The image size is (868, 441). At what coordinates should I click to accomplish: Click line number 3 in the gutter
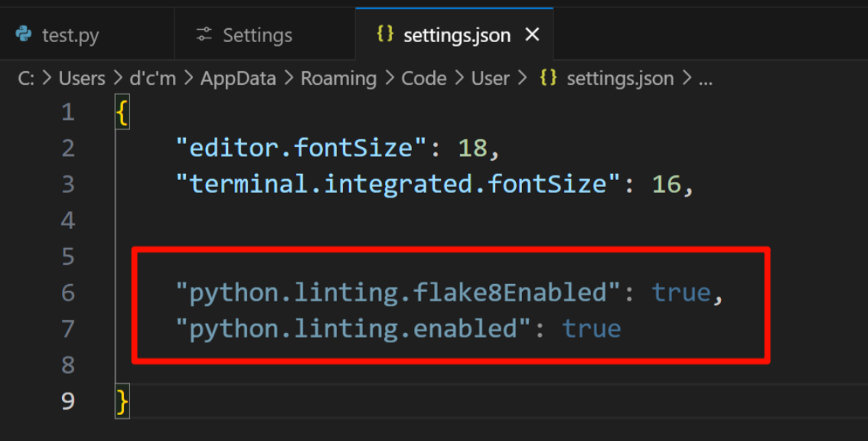tap(68, 185)
